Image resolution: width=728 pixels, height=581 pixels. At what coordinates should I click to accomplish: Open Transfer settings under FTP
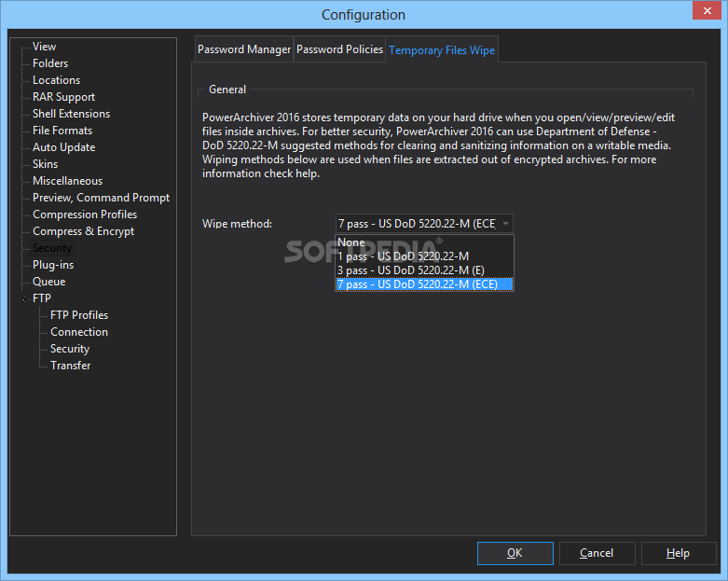70,366
